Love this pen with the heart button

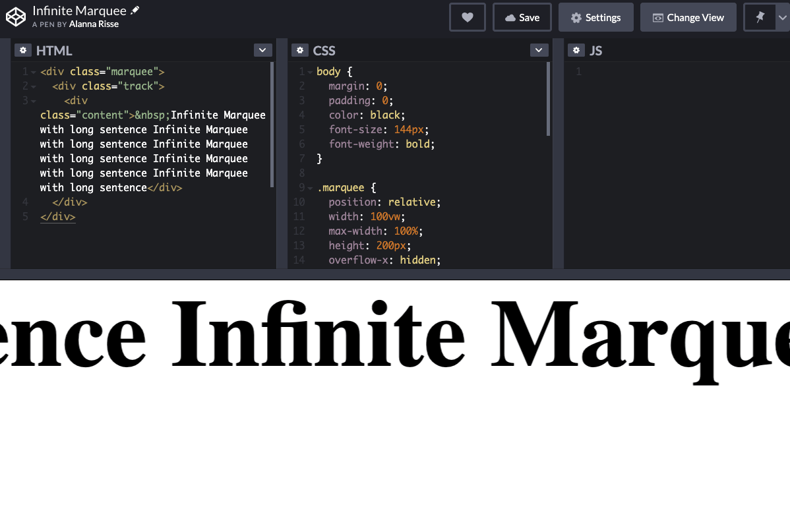tap(467, 18)
